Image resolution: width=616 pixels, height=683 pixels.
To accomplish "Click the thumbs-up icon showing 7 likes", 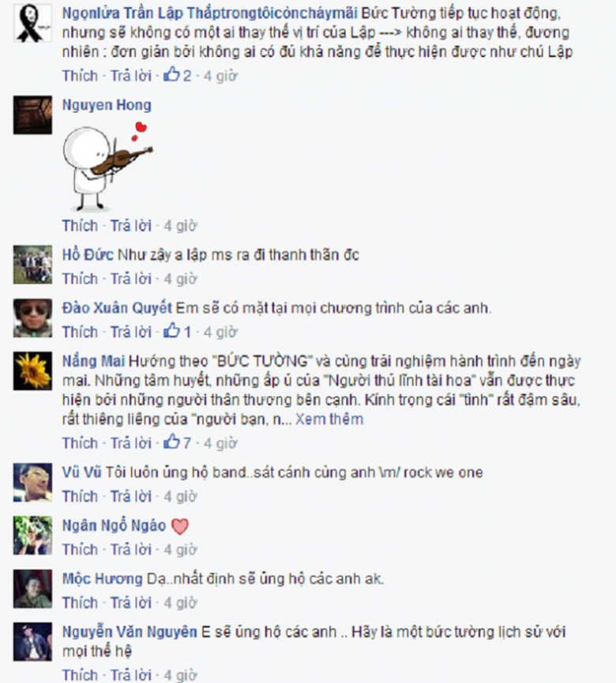I will pos(171,442).
